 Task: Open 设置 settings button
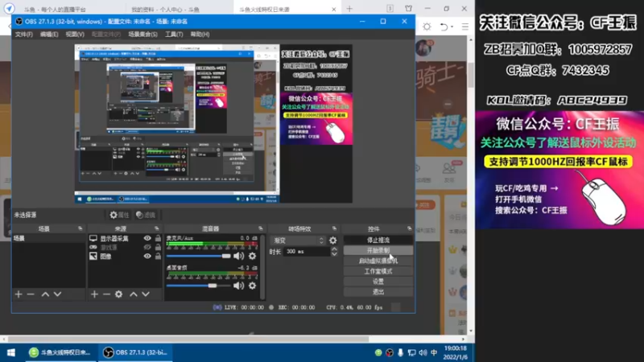(x=378, y=282)
